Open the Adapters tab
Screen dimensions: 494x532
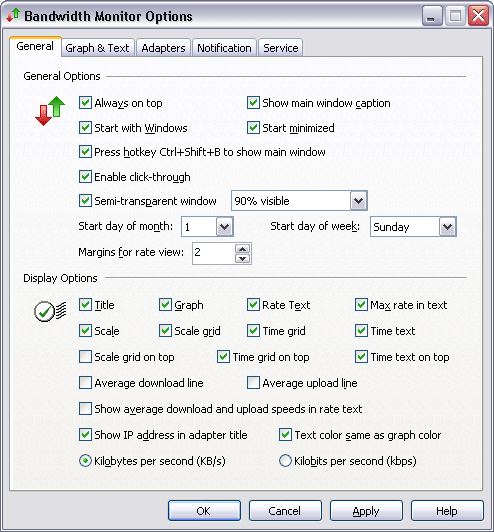pyautogui.click(x=163, y=48)
